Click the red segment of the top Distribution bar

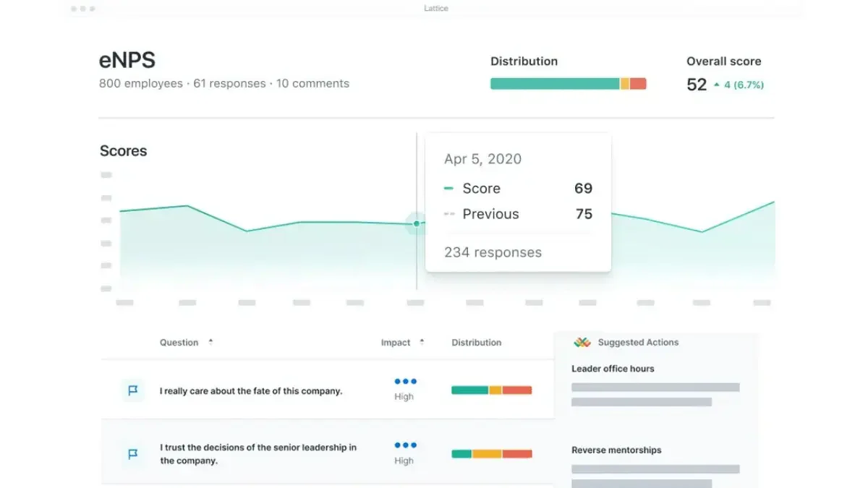click(638, 84)
